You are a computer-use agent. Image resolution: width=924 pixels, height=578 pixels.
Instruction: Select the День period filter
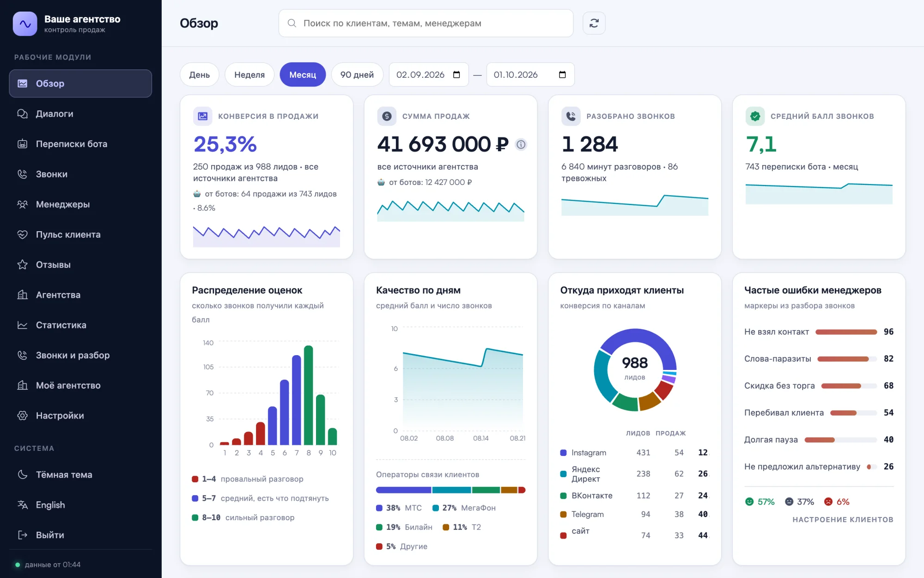[200, 74]
